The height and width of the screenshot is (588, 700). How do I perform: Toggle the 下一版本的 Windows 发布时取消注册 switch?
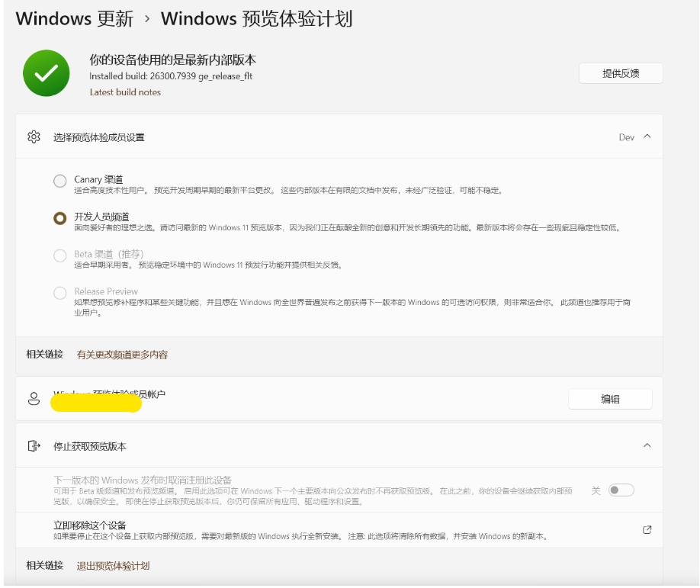[x=621, y=490]
